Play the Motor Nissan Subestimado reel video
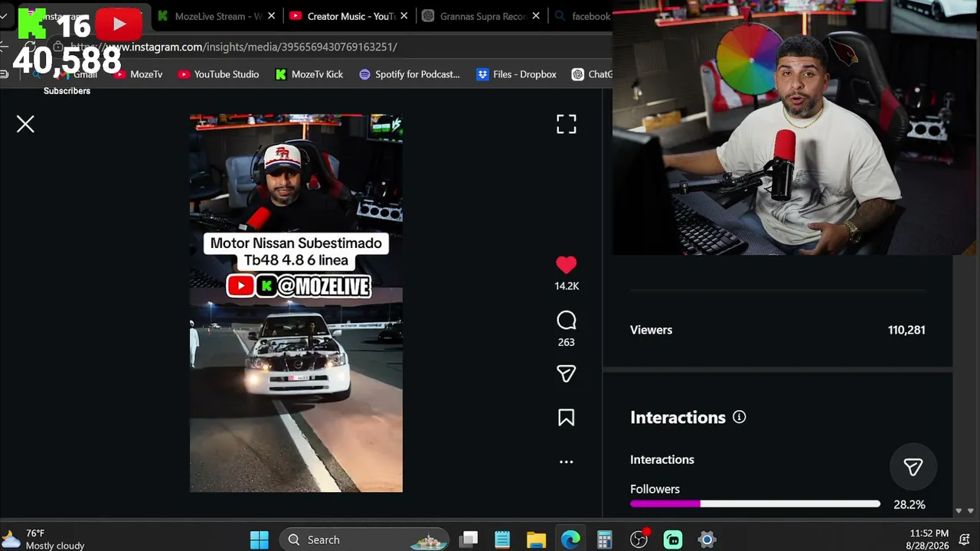This screenshot has height=551, width=980. coord(296,303)
